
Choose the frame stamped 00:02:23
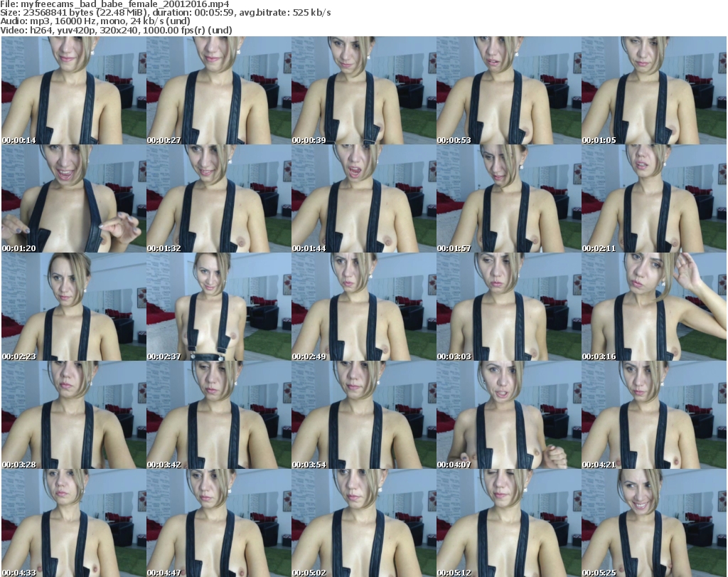74,307
